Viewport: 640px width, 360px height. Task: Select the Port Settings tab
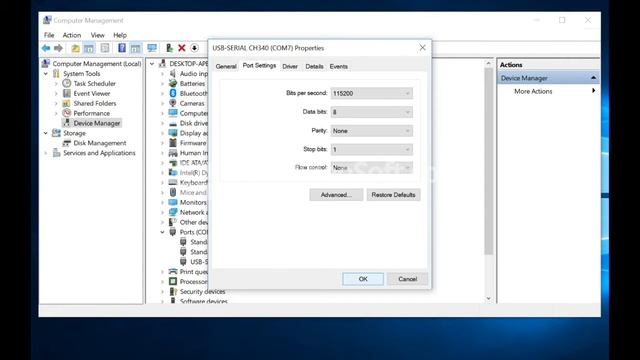point(259,65)
